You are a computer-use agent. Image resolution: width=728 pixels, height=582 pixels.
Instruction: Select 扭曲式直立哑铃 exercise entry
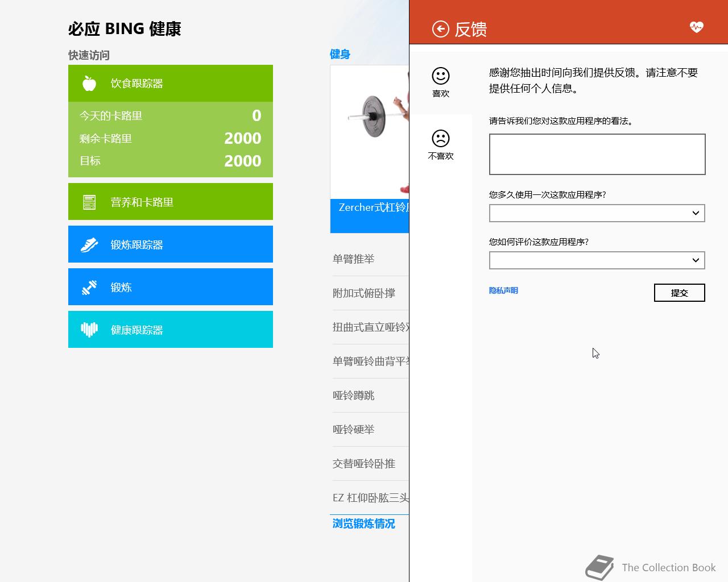371,327
